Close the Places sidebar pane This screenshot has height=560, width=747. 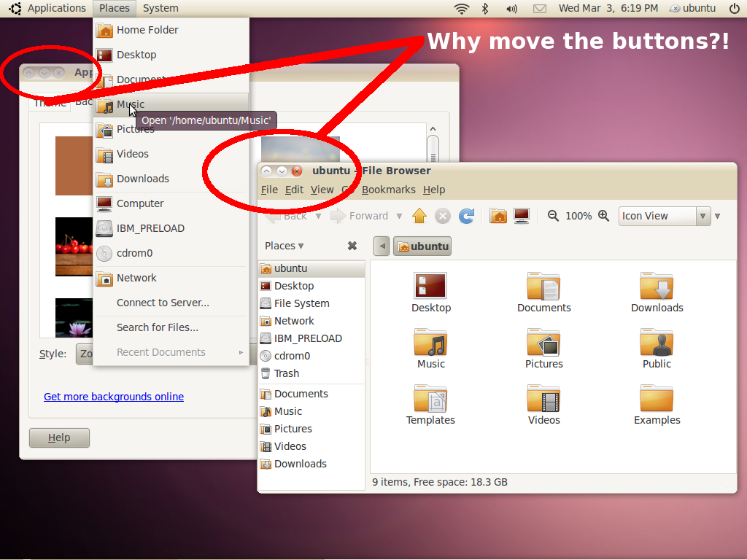tap(352, 246)
